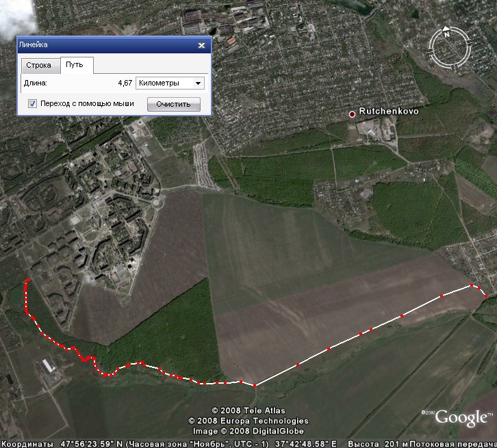
Task: Open the Километры units dropdown
Action: click(x=170, y=83)
